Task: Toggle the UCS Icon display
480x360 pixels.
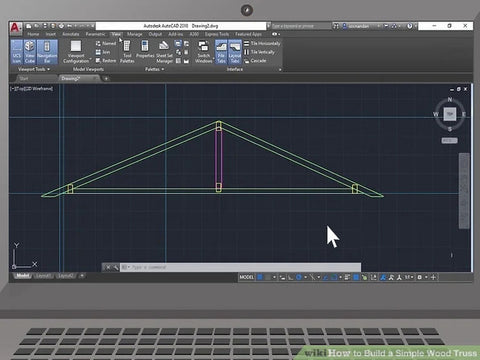Action: (17, 52)
